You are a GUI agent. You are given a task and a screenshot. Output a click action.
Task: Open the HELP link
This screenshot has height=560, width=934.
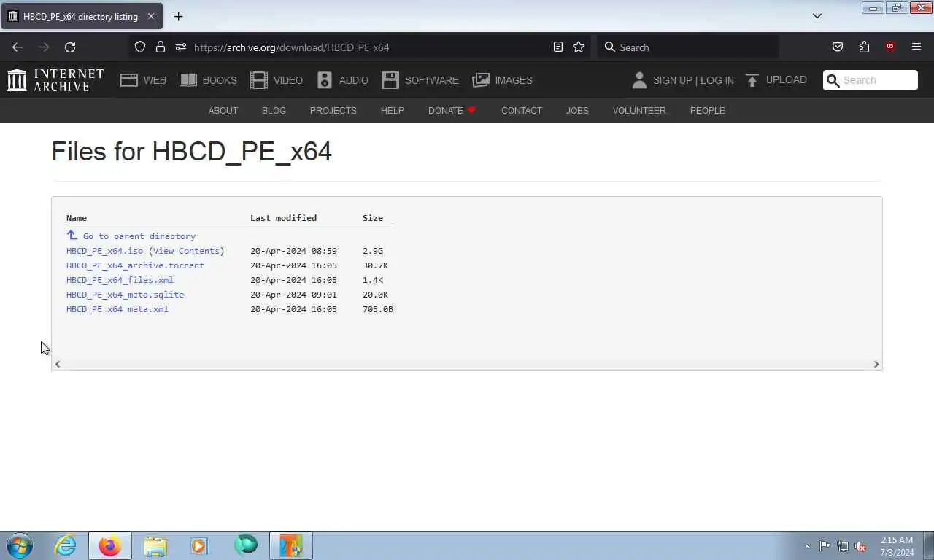(x=392, y=111)
